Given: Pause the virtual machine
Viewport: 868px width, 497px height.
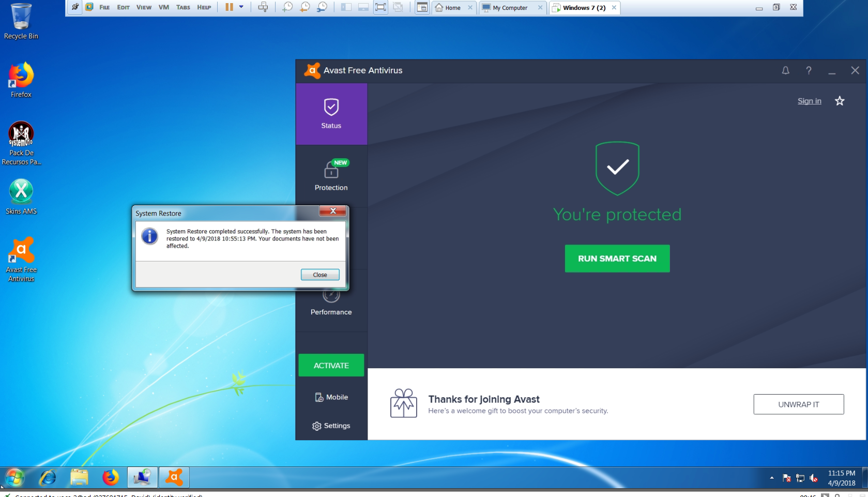Looking at the screenshot, I should point(229,7).
